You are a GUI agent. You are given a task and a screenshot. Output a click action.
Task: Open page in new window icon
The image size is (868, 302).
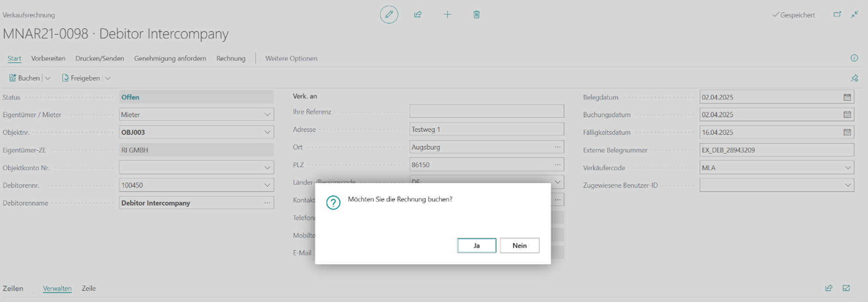click(837, 15)
